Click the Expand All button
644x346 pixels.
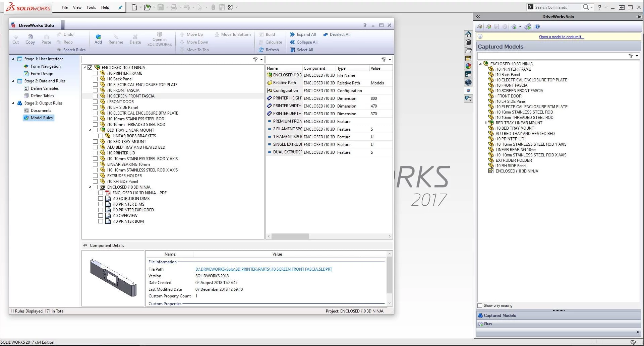click(303, 34)
